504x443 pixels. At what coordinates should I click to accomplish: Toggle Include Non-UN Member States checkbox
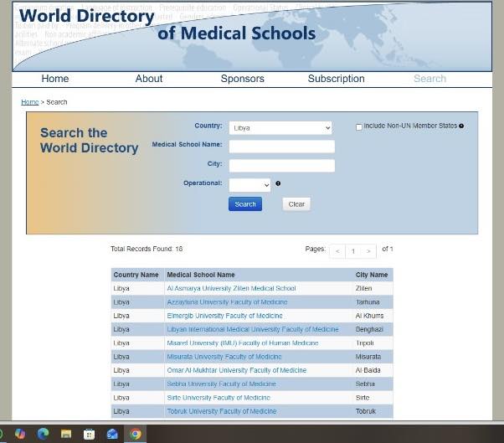(359, 127)
